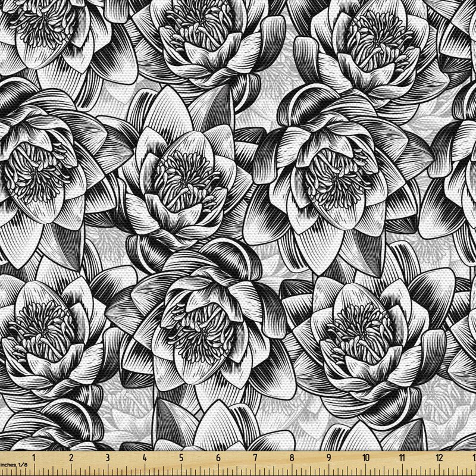Click the number 12 on the ruler
Screen dimensions: 476x476
point(439,458)
